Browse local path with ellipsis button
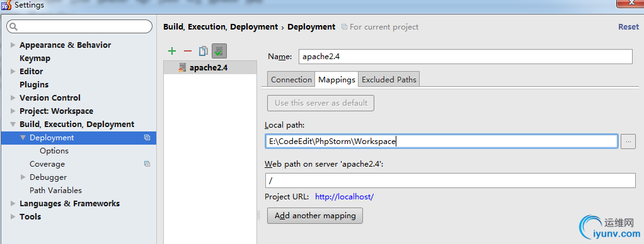The height and width of the screenshot is (244, 644). tap(628, 141)
